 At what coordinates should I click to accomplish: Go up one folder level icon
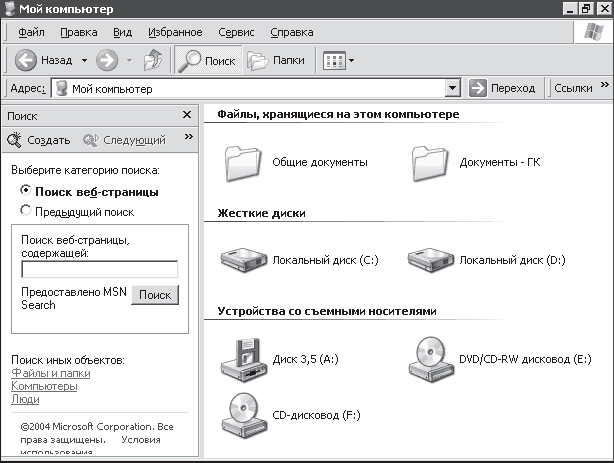pos(153,60)
